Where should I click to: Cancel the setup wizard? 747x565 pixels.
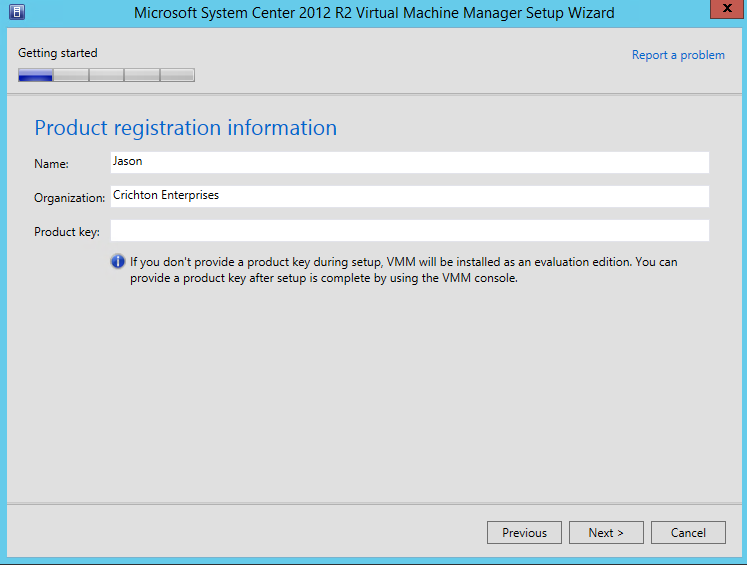(x=688, y=533)
